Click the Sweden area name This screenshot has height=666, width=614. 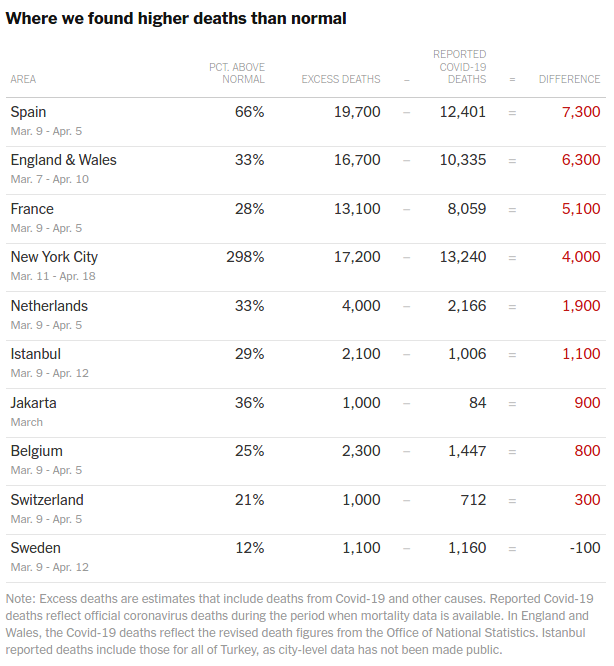point(36,548)
